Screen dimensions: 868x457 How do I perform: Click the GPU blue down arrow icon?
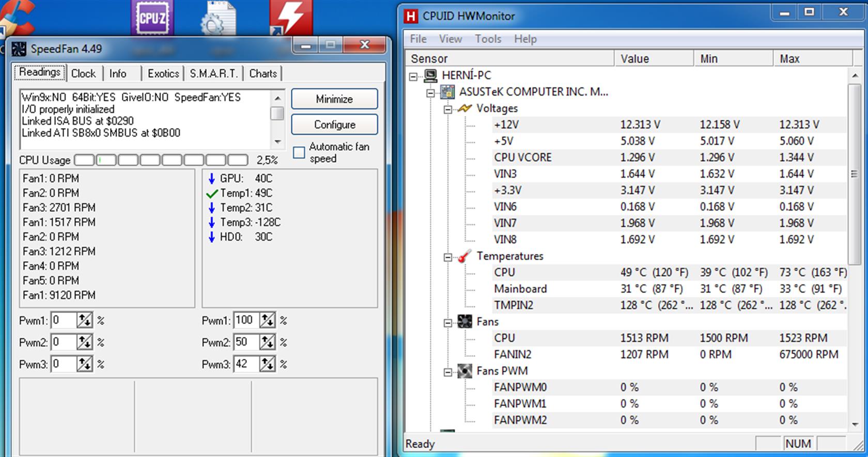(211, 179)
